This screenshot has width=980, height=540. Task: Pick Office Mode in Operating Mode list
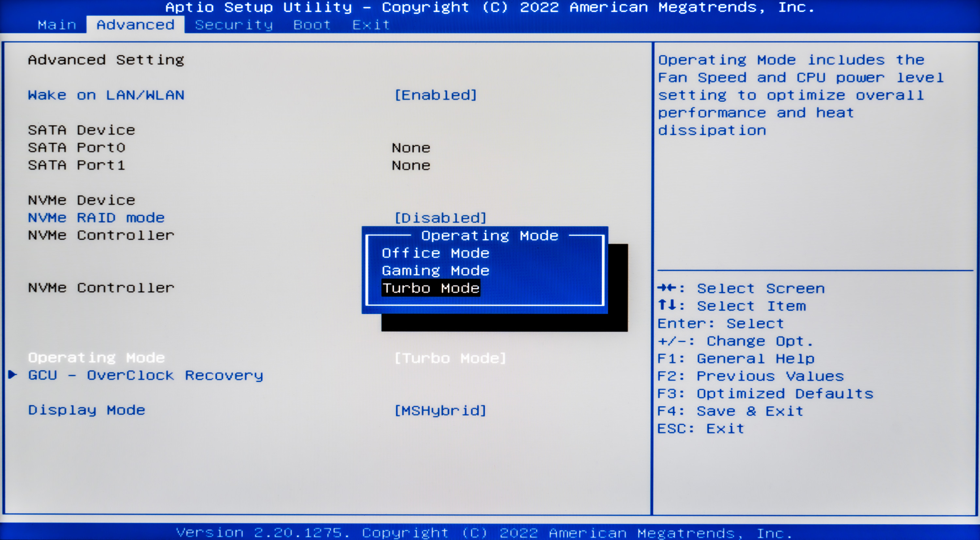435,253
